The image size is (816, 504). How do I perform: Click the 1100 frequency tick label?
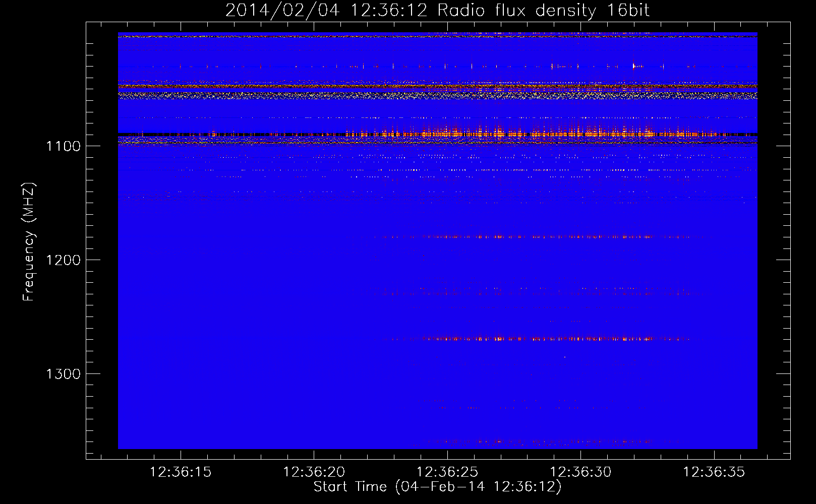pos(63,146)
